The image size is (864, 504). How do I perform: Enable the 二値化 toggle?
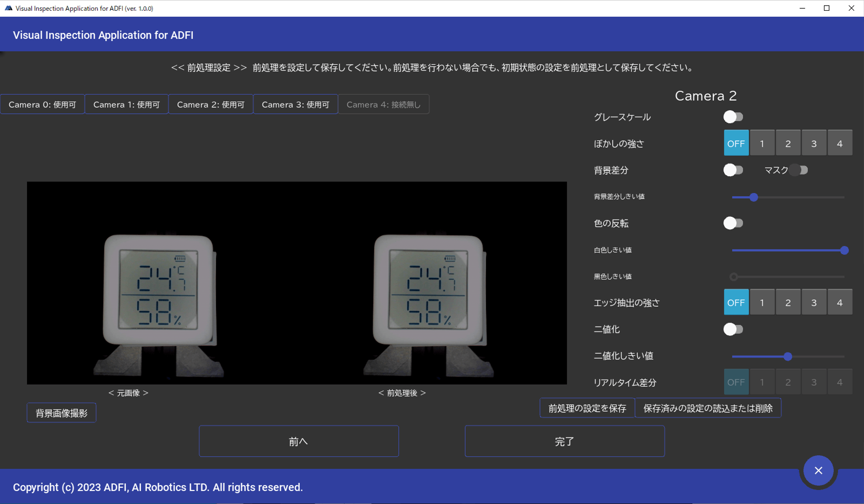(733, 330)
